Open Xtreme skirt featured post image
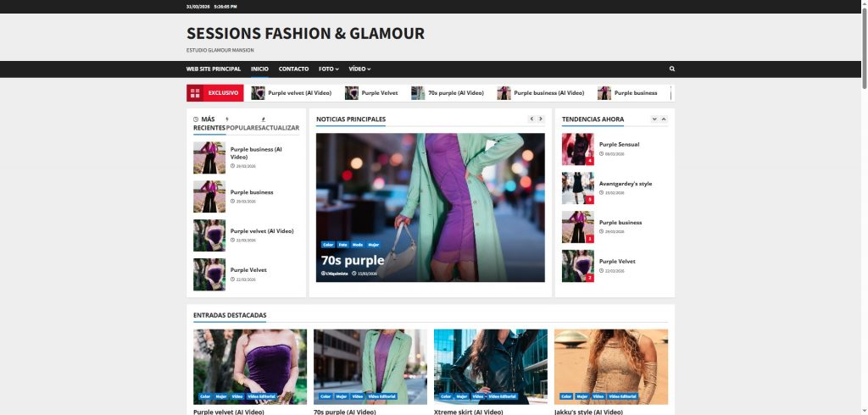This screenshot has width=868, height=415. [x=491, y=366]
